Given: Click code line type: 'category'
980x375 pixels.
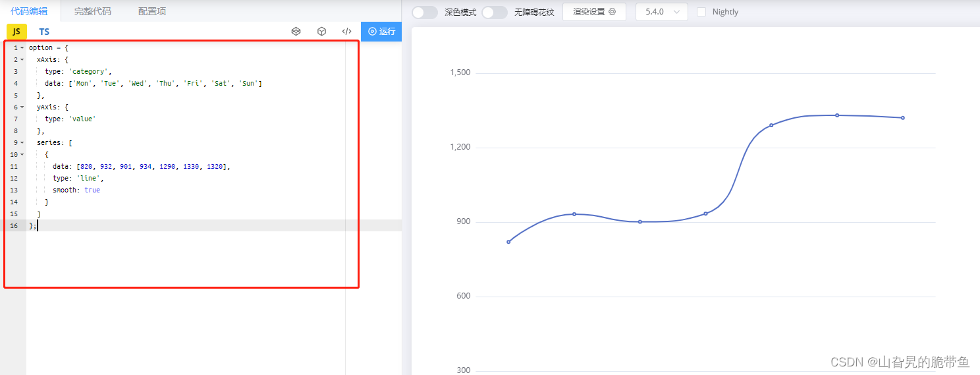Looking at the screenshot, I should click(78, 71).
